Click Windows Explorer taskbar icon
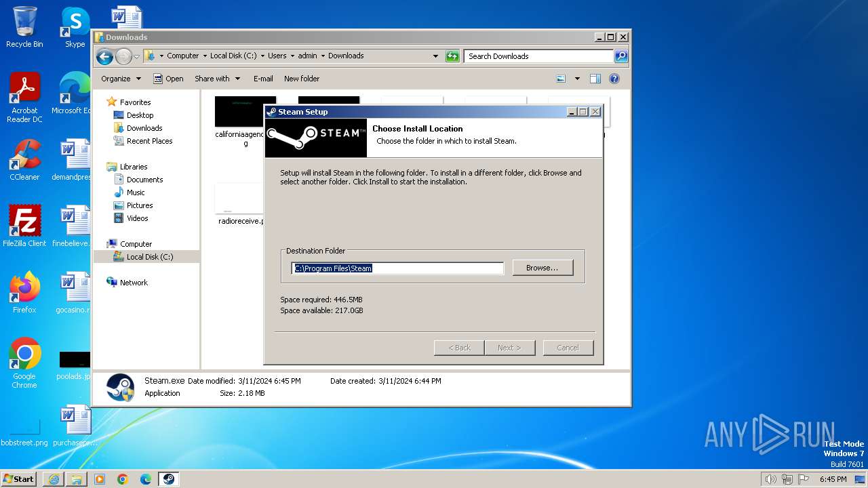 (77, 479)
